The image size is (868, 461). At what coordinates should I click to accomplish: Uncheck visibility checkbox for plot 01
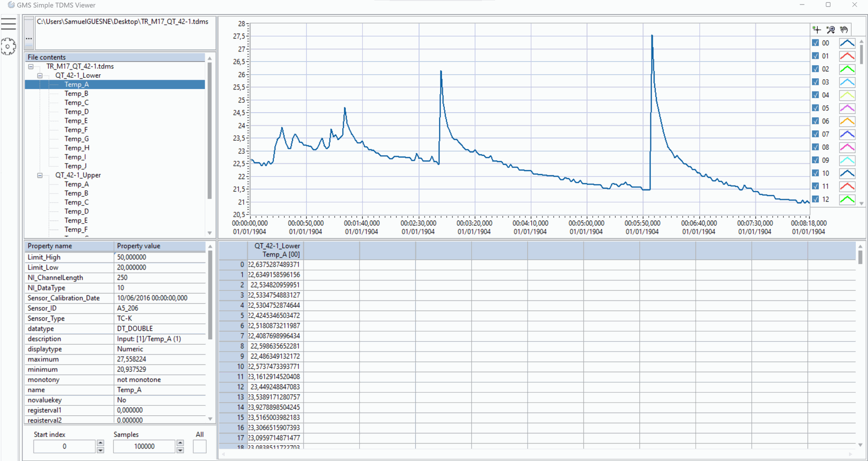(x=816, y=56)
